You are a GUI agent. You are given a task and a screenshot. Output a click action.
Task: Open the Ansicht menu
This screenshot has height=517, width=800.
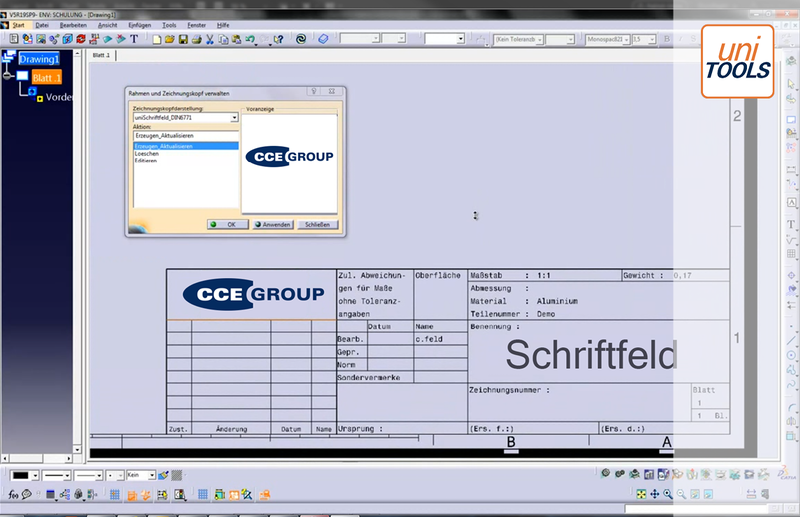click(x=107, y=25)
